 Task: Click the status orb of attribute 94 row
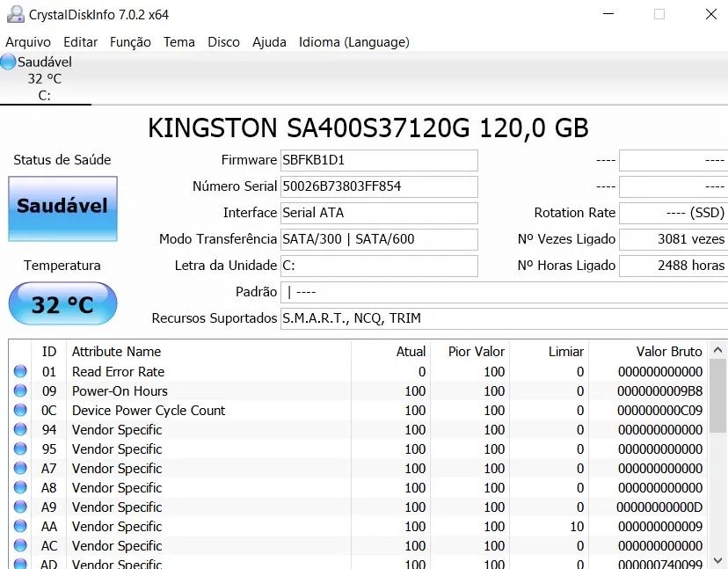20,429
